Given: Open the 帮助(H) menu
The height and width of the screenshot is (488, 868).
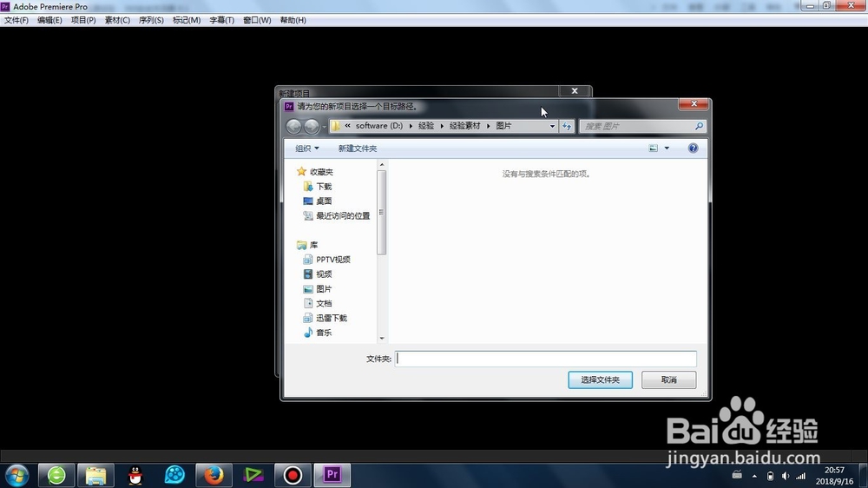Looking at the screenshot, I should click(293, 20).
